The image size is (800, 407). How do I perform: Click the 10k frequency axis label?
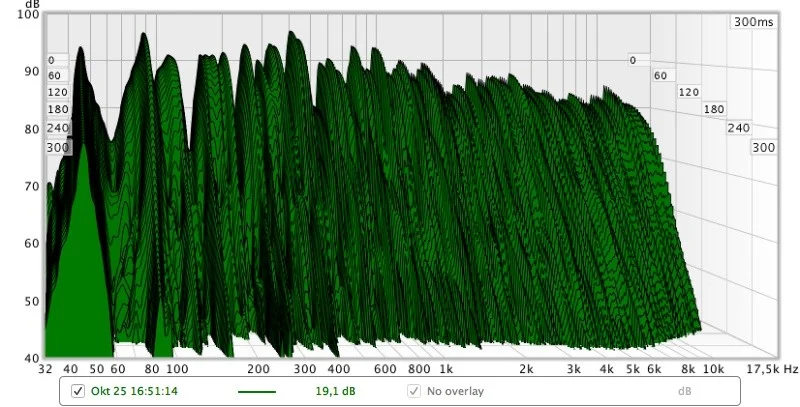click(x=713, y=369)
